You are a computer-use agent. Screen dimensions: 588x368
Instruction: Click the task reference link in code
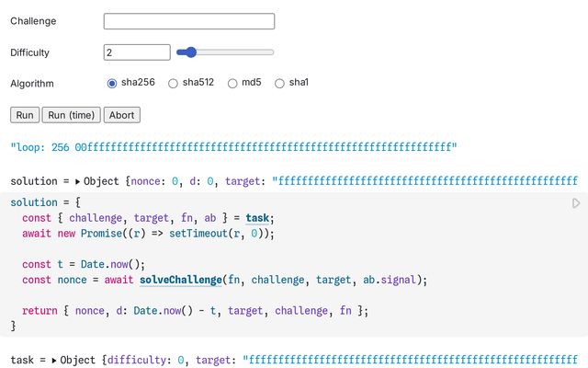(x=258, y=217)
